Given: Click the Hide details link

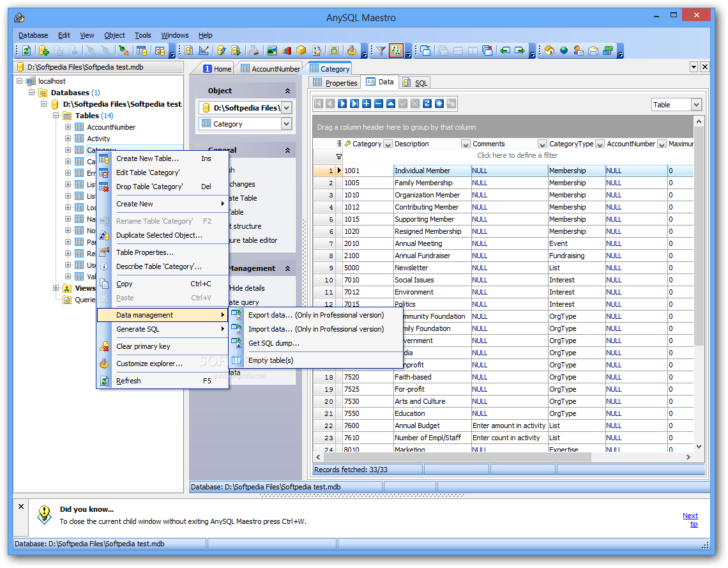Looking at the screenshot, I should pos(246,288).
